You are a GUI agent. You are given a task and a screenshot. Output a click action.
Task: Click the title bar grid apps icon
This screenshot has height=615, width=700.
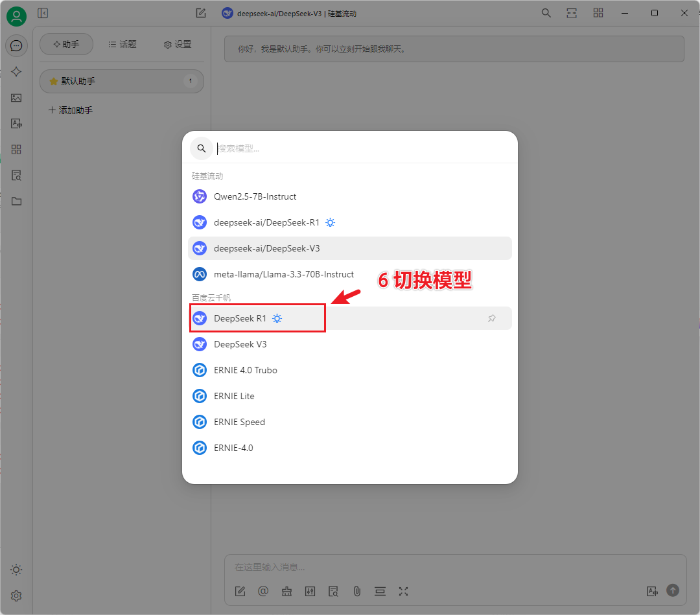click(598, 13)
